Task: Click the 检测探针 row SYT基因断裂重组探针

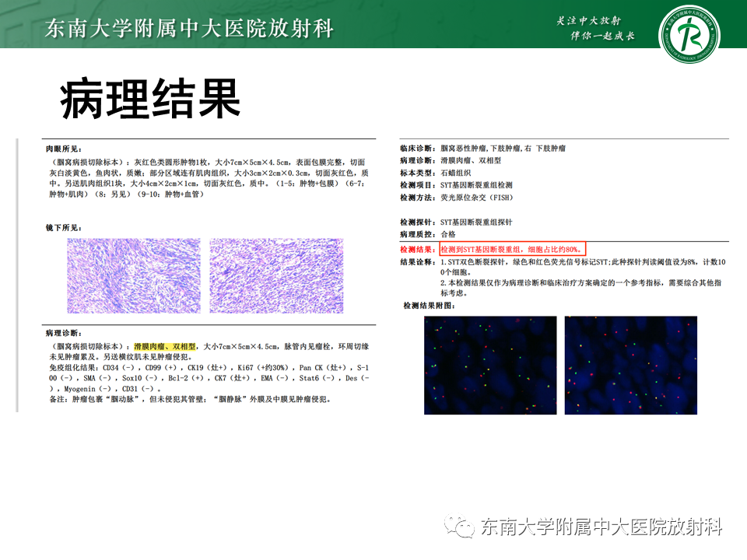Action: [x=476, y=222]
